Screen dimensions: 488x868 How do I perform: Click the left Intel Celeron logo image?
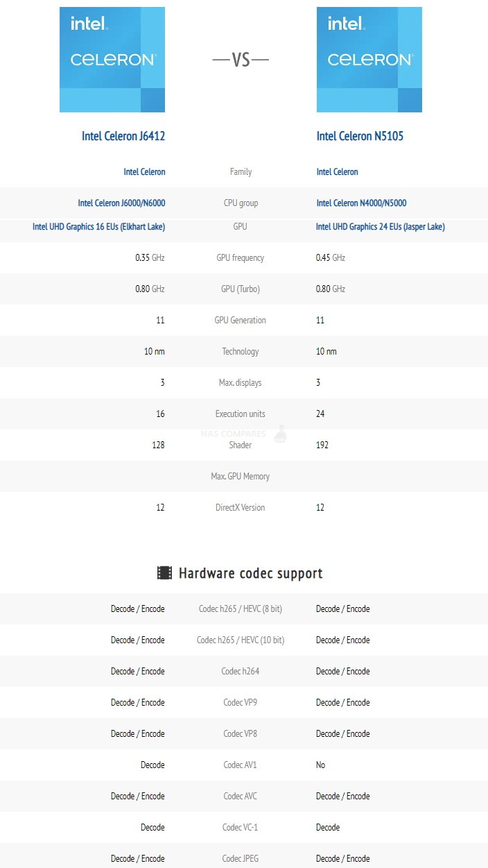pos(112,60)
